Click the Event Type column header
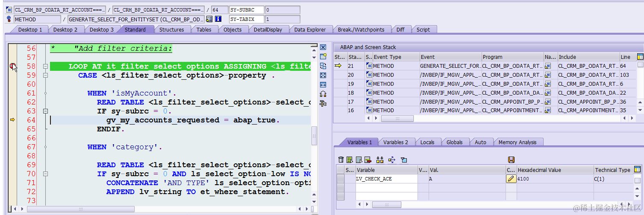The image size is (644, 215). 396,57
